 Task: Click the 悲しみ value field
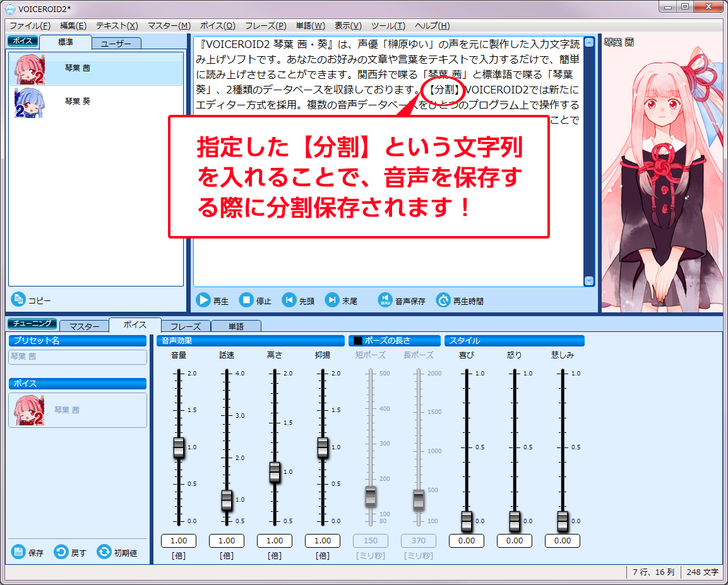pyautogui.click(x=563, y=541)
